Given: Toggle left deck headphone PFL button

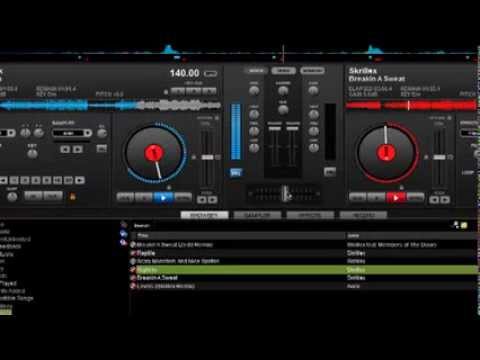Looking at the screenshot, I should click(236, 172).
